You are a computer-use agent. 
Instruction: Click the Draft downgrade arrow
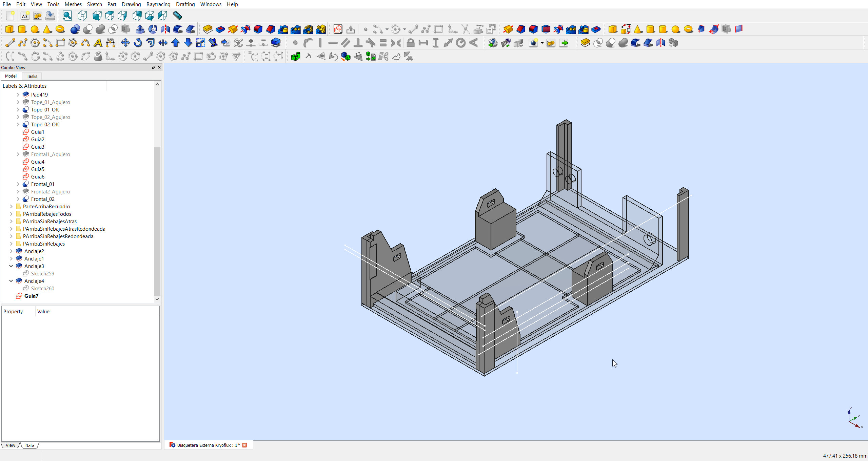point(188,43)
